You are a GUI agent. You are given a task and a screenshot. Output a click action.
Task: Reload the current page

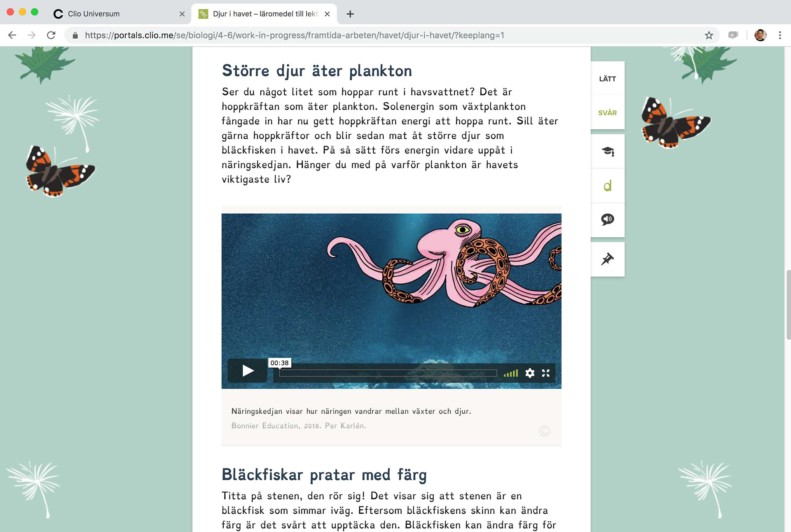pos(51,35)
